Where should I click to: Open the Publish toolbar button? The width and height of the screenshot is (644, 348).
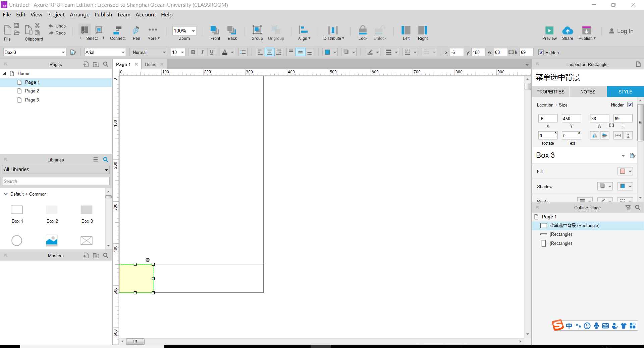pos(587,33)
